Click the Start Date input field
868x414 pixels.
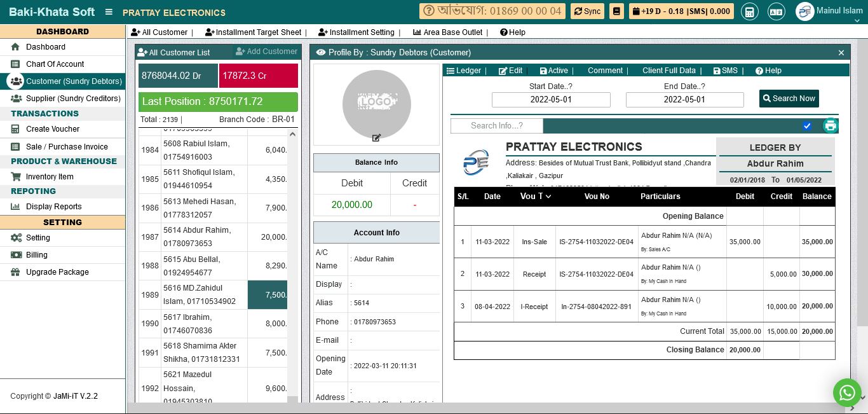click(551, 100)
